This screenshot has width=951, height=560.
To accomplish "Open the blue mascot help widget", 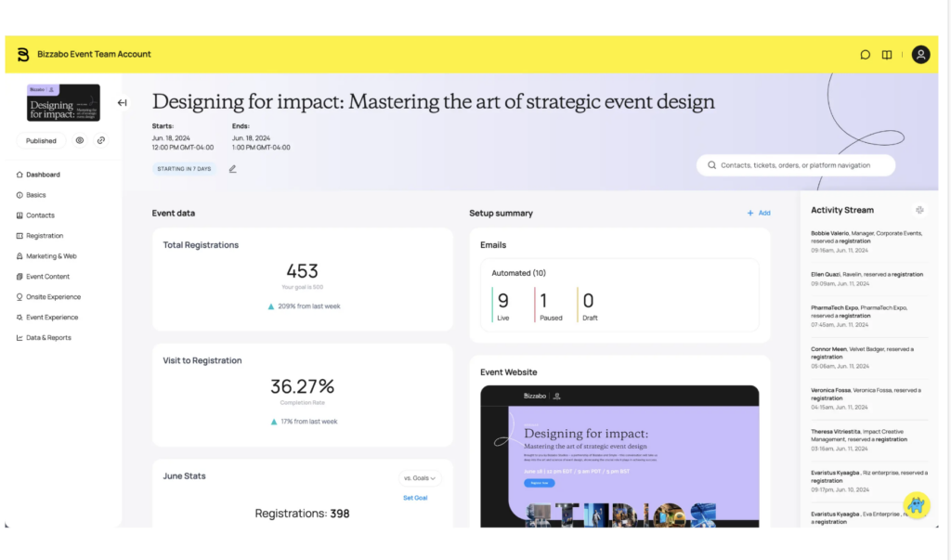I will click(x=917, y=505).
